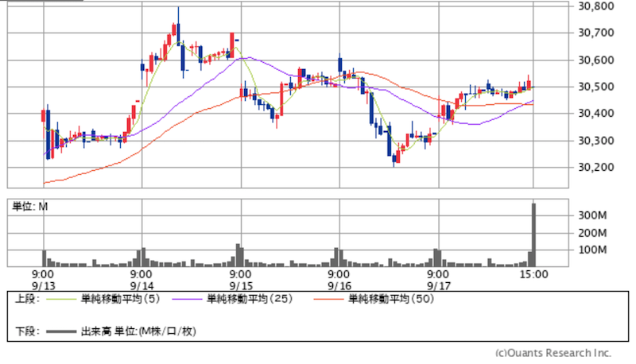The height and width of the screenshot is (364, 636).
Task: Click the 30,300 price axis label
Action: tap(595, 141)
